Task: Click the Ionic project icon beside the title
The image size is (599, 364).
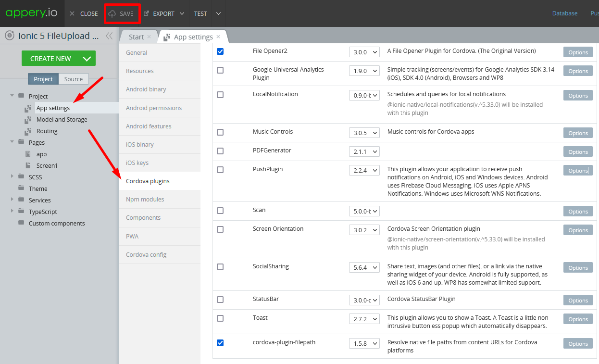Action: pyautogui.click(x=9, y=36)
